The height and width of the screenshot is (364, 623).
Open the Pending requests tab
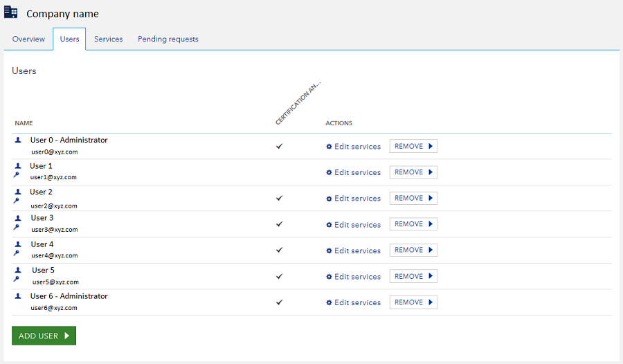click(x=168, y=39)
